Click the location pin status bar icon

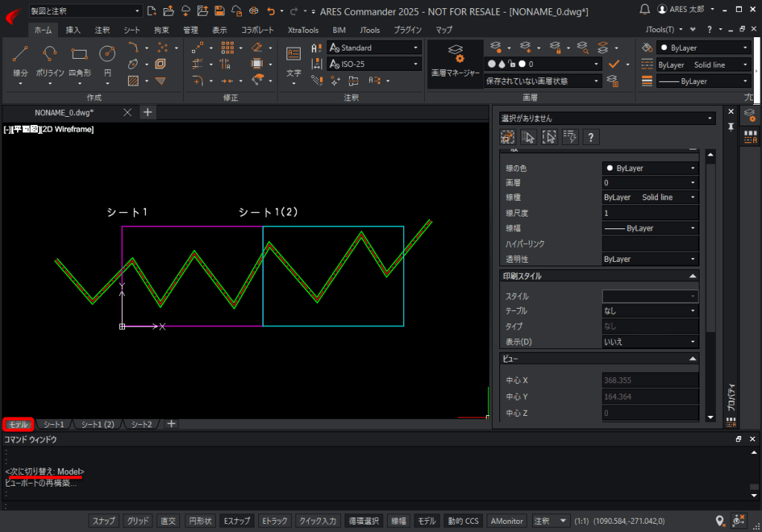(720, 521)
